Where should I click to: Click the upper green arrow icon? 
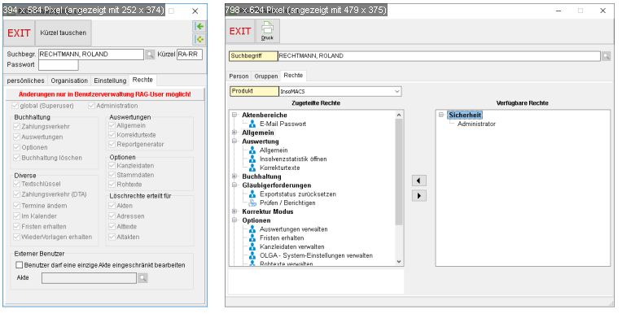point(199,27)
